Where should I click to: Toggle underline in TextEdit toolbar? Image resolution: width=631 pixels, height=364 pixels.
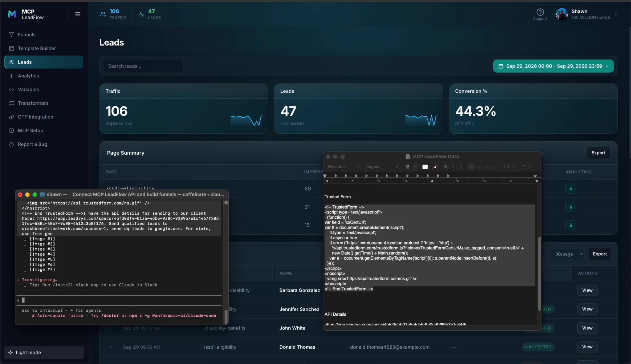point(461,167)
